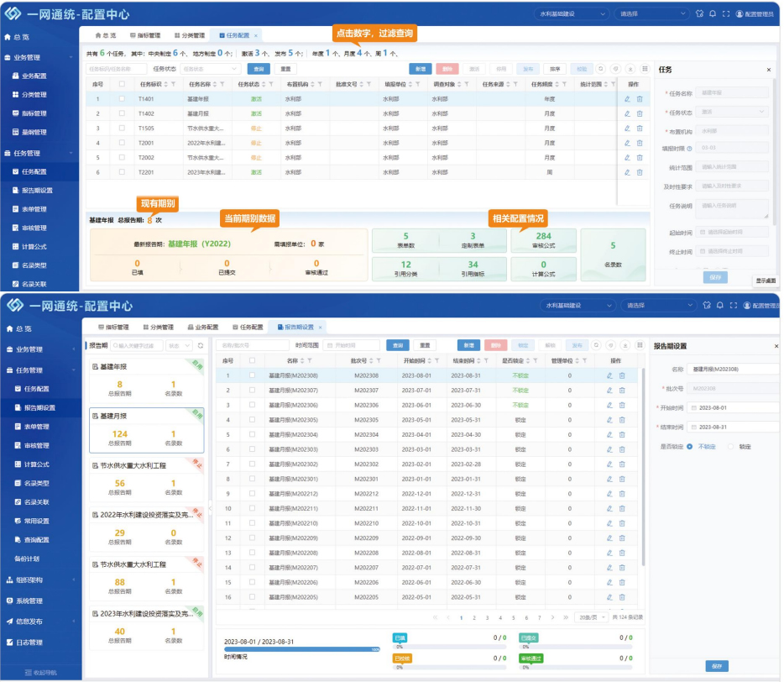Screen dimensions: 784x682
Task: Click edit icon for task T1401 row
Action: click(627, 99)
